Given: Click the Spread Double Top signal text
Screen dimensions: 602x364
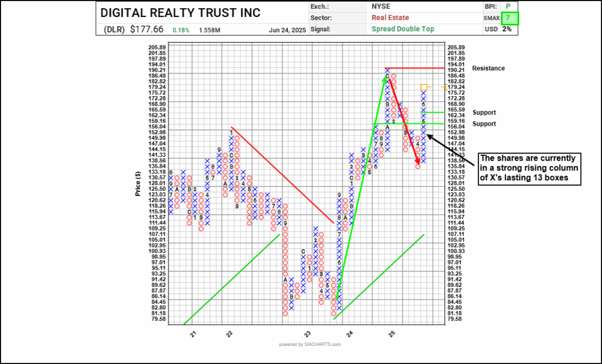Looking at the screenshot, I should click(402, 29).
